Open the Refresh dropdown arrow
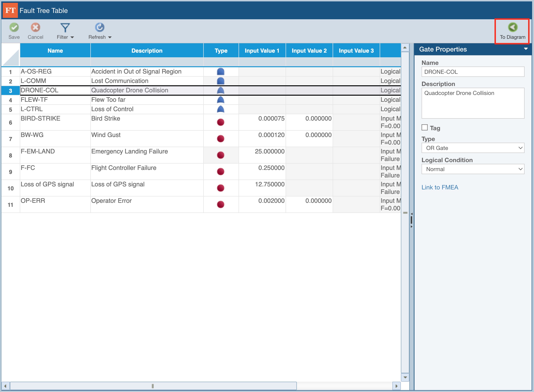The height and width of the screenshot is (392, 534). (x=110, y=37)
